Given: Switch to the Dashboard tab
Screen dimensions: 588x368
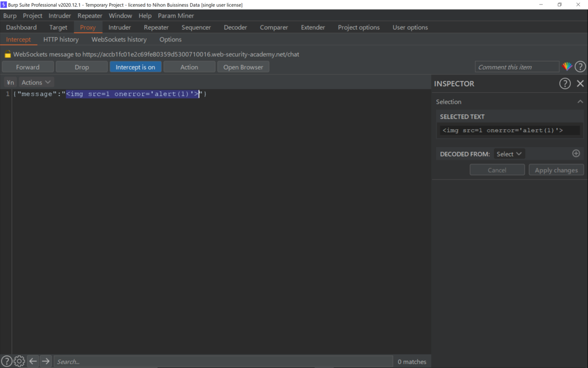Looking at the screenshot, I should pyautogui.click(x=22, y=27).
